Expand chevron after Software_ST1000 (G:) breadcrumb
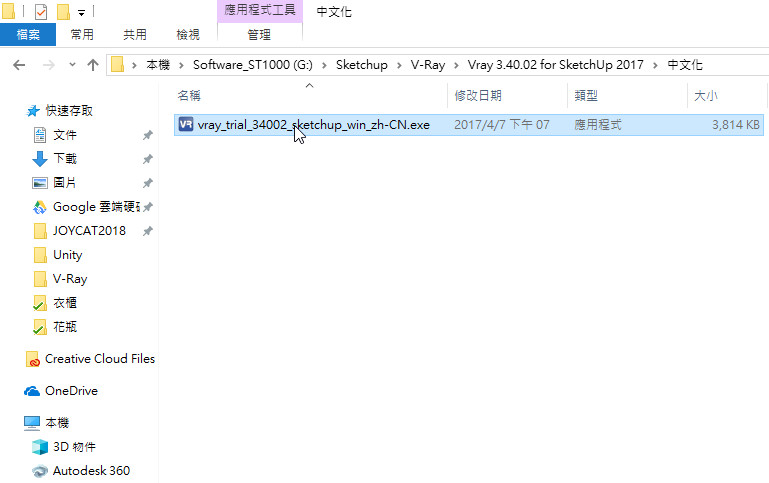Viewport: 769px width, 483px height. tap(324, 65)
